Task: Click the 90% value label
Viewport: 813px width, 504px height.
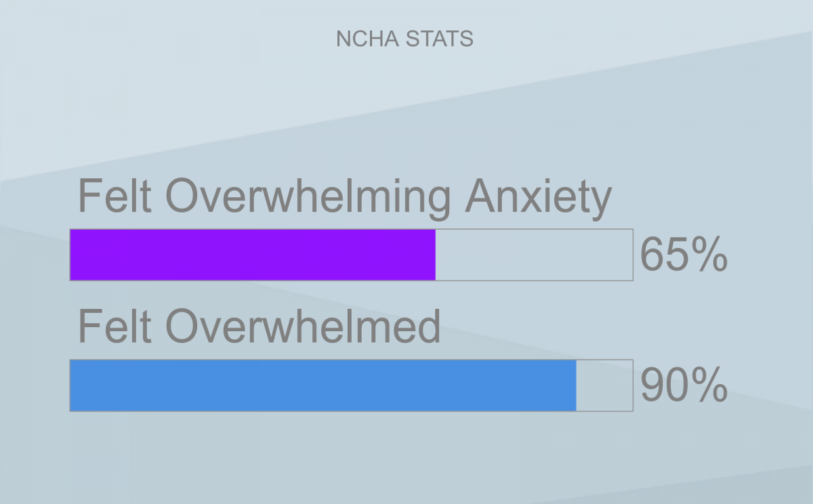Action: point(683,386)
